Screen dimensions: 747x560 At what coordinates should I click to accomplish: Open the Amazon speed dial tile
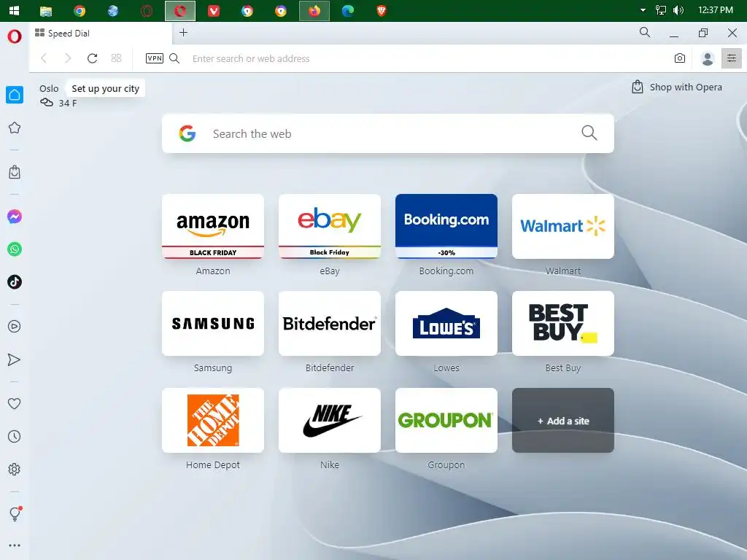[213, 226]
